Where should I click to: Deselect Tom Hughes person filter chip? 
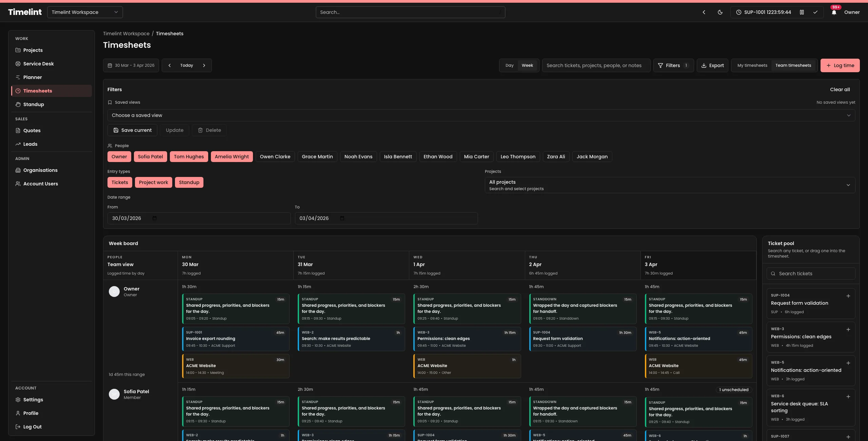pos(189,157)
